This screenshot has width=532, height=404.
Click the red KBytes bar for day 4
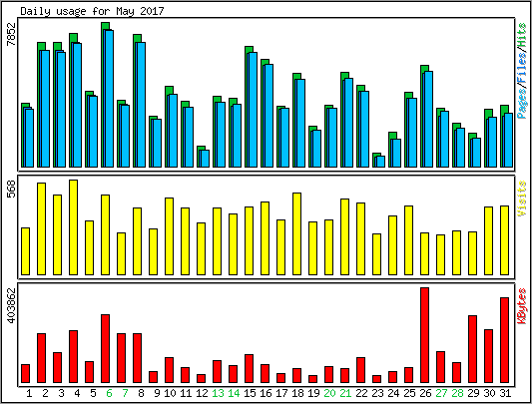[73, 357]
